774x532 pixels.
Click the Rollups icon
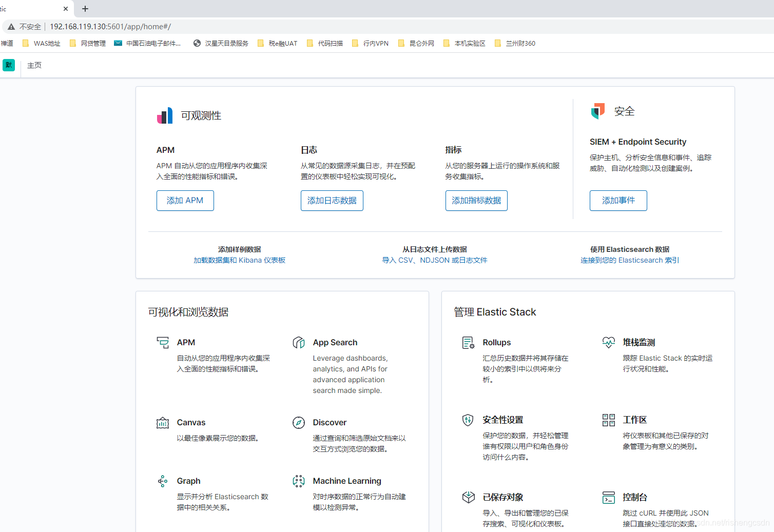468,343
